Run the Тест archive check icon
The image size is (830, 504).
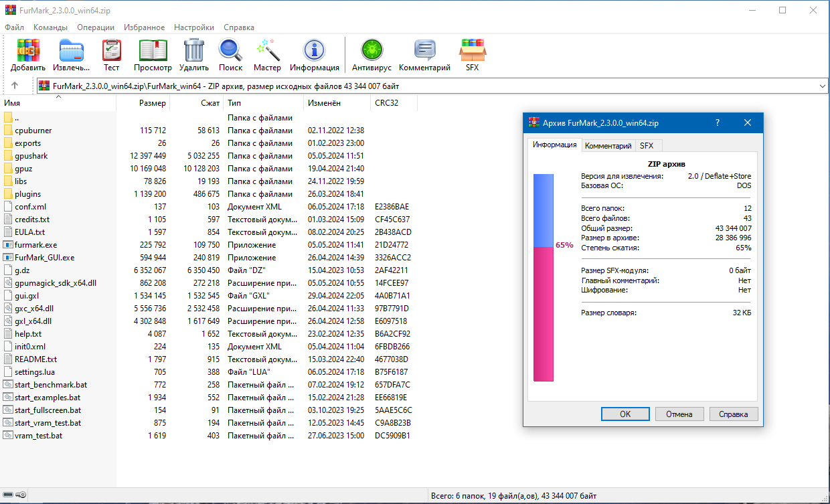(112, 50)
